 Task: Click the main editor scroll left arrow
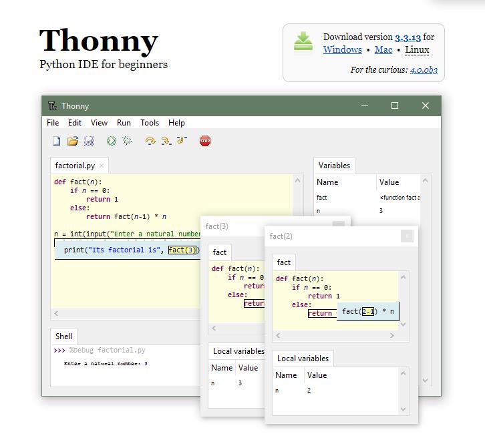pyautogui.click(x=56, y=314)
